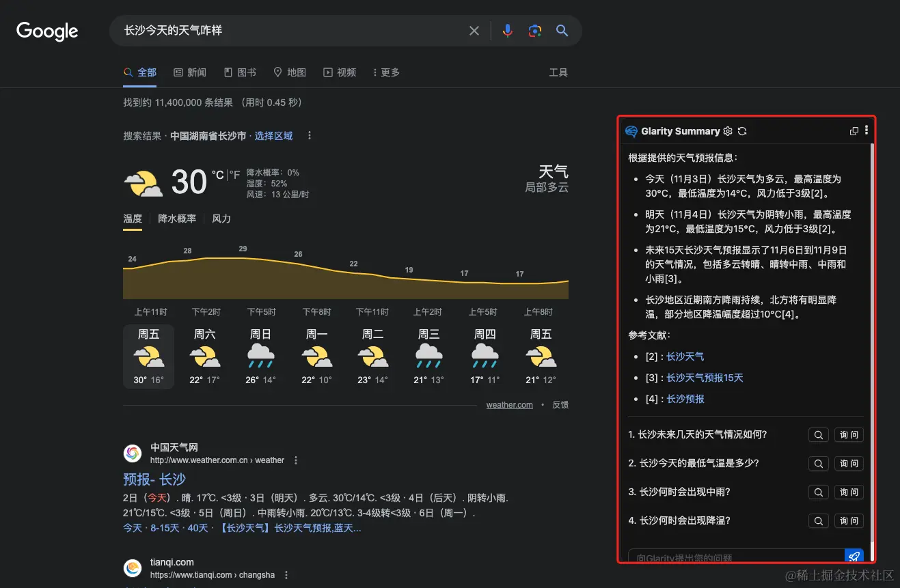Viewport: 900px width, 588px height.
Task: Click the 中国天气网 site favicon
Action: click(x=133, y=453)
